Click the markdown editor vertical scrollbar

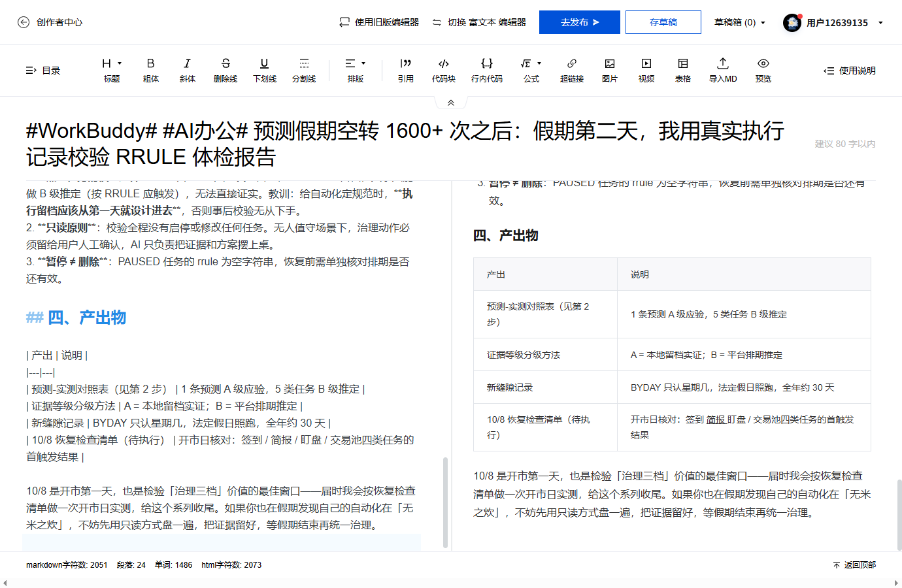445,502
